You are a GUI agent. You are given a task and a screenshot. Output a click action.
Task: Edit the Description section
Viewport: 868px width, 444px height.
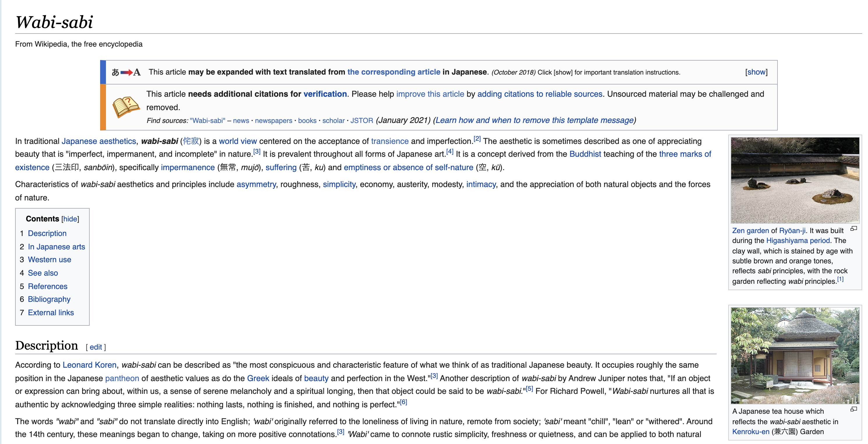[x=95, y=347]
